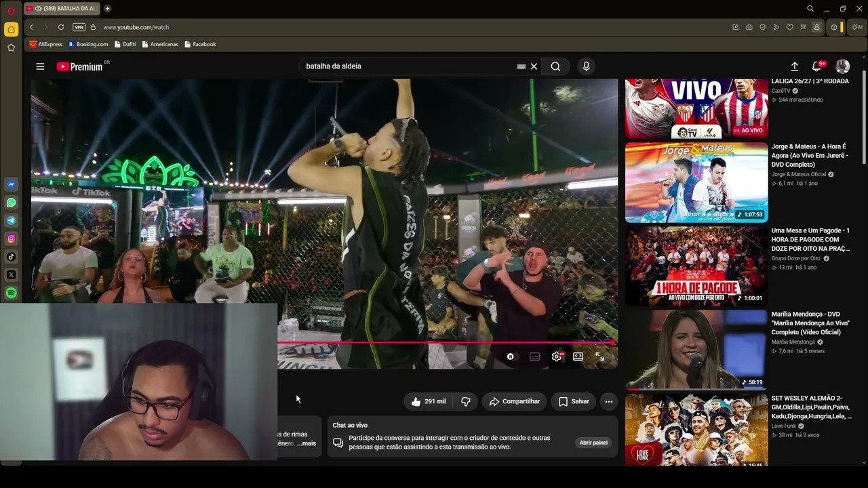Open the Dafiti bookmark
The image size is (868, 488).
[x=125, y=44]
